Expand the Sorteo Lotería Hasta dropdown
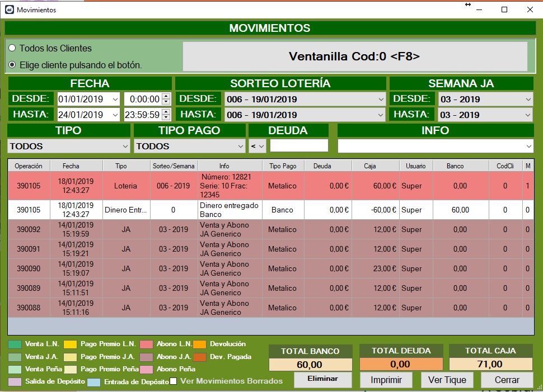This screenshot has width=543, height=392. click(381, 115)
